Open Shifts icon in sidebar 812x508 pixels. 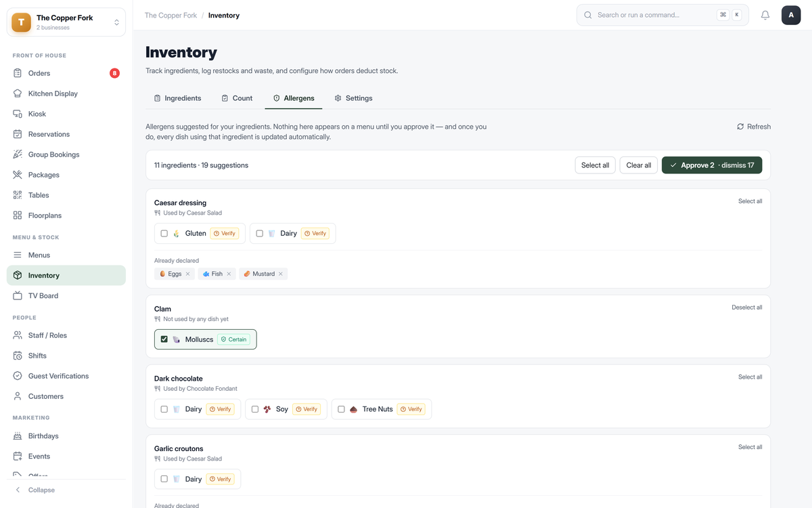coord(18,356)
